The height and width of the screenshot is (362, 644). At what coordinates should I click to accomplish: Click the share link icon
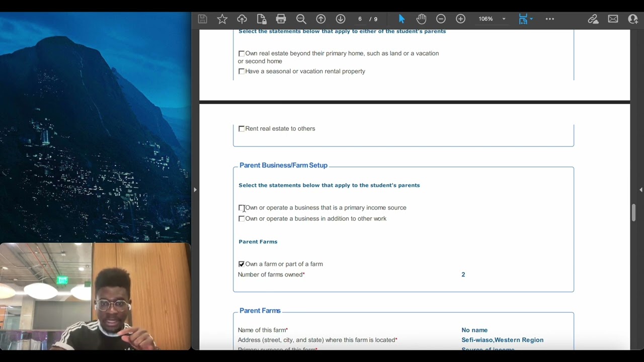coord(593,19)
